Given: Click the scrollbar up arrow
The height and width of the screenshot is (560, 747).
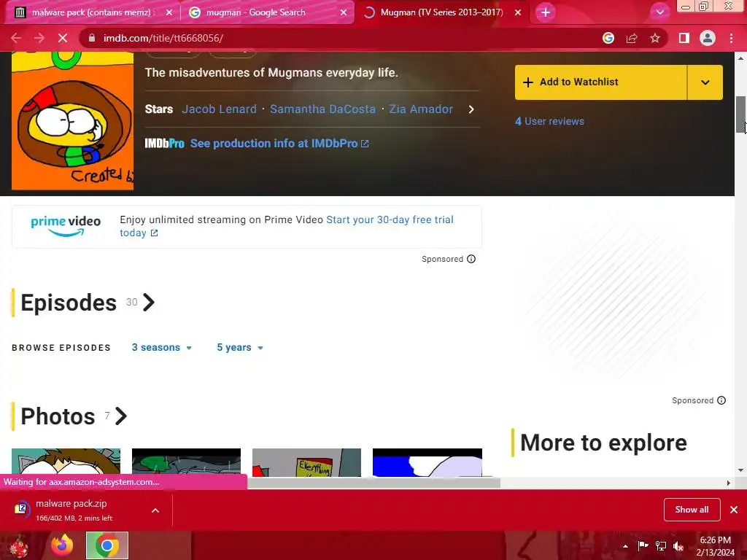Looking at the screenshot, I should coord(741,58).
